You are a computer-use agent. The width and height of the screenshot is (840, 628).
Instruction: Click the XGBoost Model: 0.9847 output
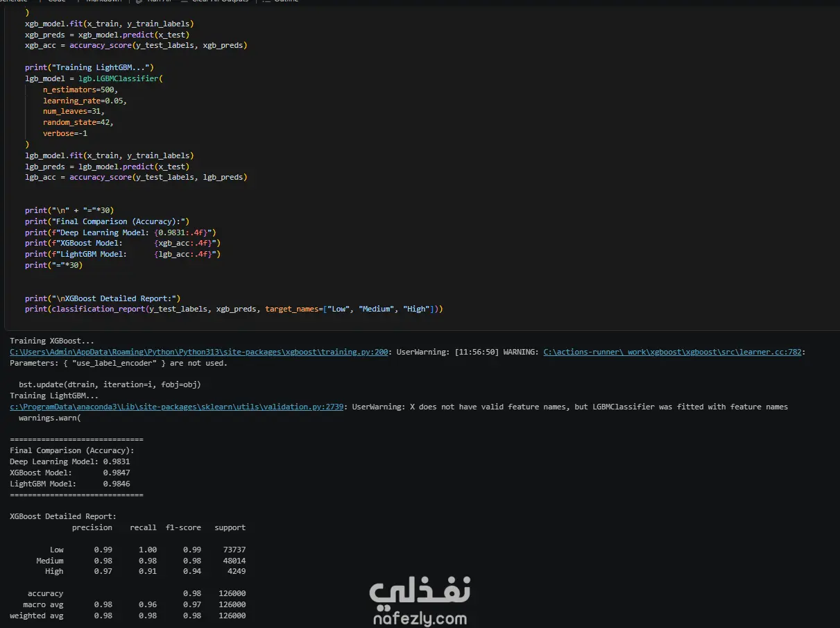click(x=70, y=473)
